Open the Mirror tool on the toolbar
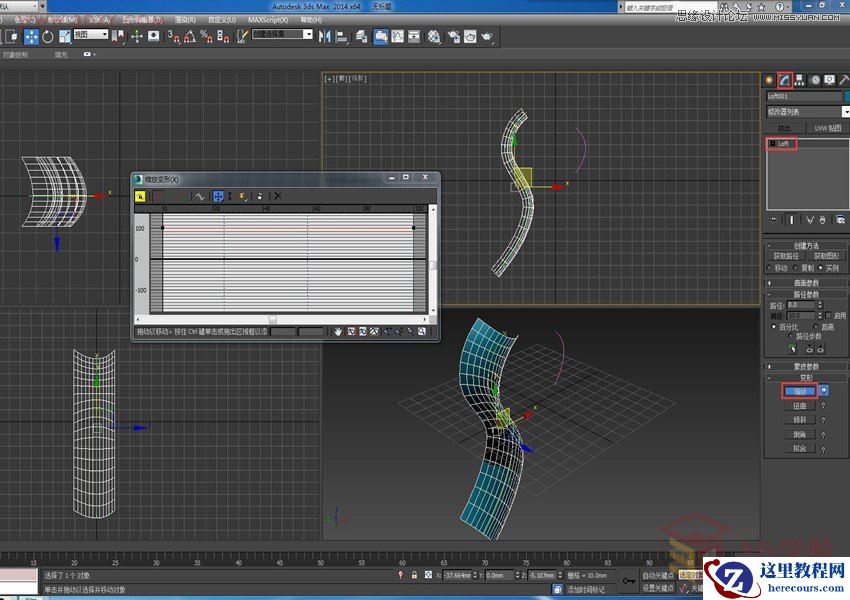 click(x=326, y=37)
